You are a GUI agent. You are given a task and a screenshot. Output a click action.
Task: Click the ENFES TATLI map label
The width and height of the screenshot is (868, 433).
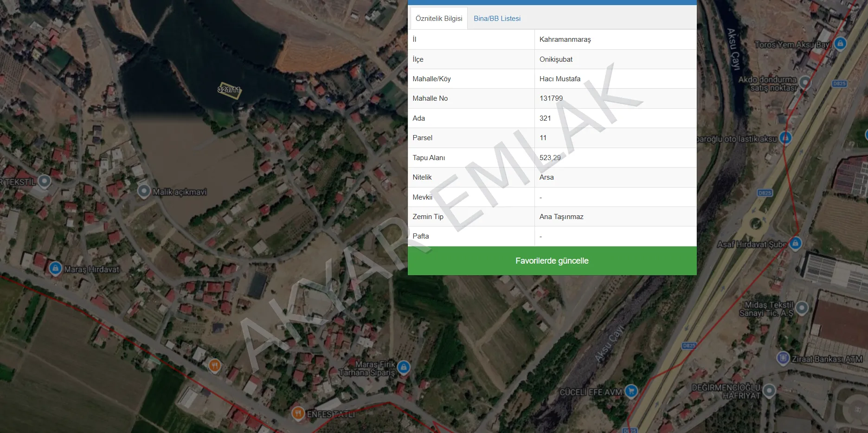tap(331, 414)
